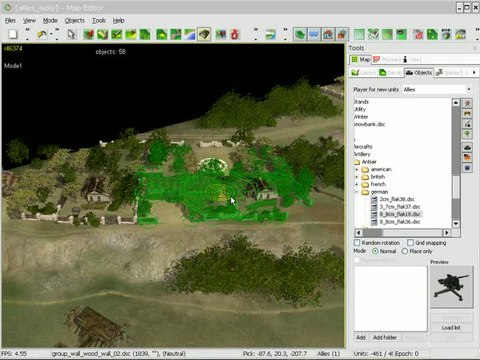Expand the american folder node
Screen dimensions: 480x360
point(356,169)
